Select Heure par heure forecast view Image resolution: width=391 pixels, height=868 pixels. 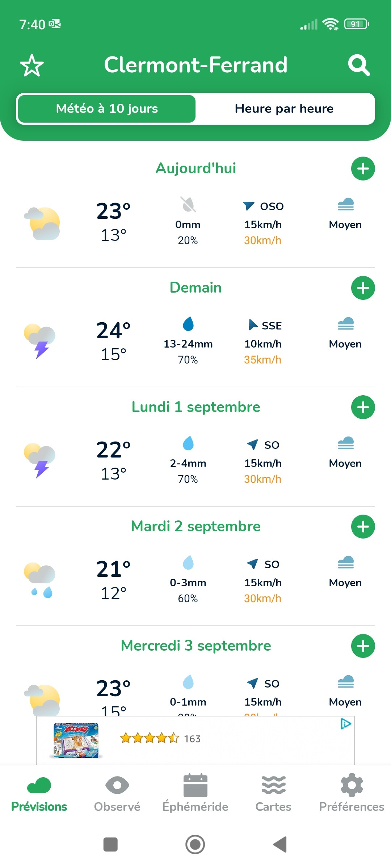pyautogui.click(x=284, y=109)
